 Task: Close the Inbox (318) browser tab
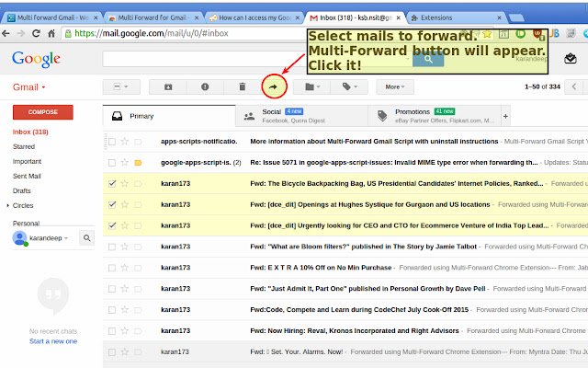(x=398, y=17)
